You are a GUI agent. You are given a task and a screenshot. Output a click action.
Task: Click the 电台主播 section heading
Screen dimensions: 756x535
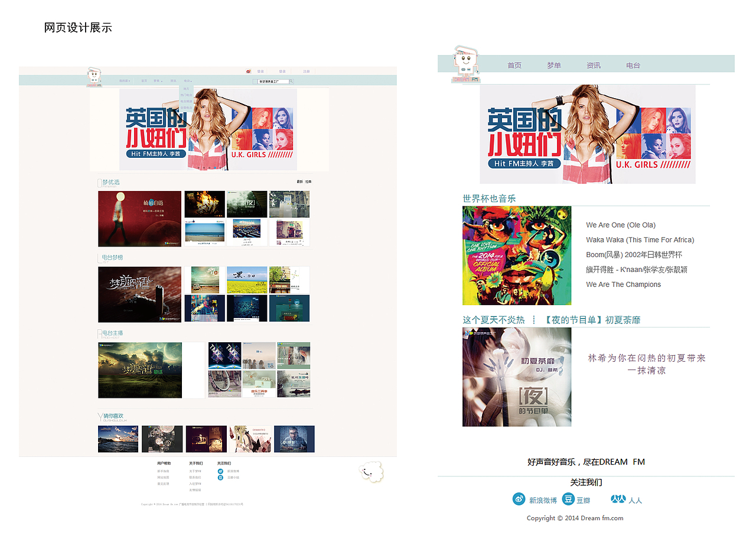112,333
